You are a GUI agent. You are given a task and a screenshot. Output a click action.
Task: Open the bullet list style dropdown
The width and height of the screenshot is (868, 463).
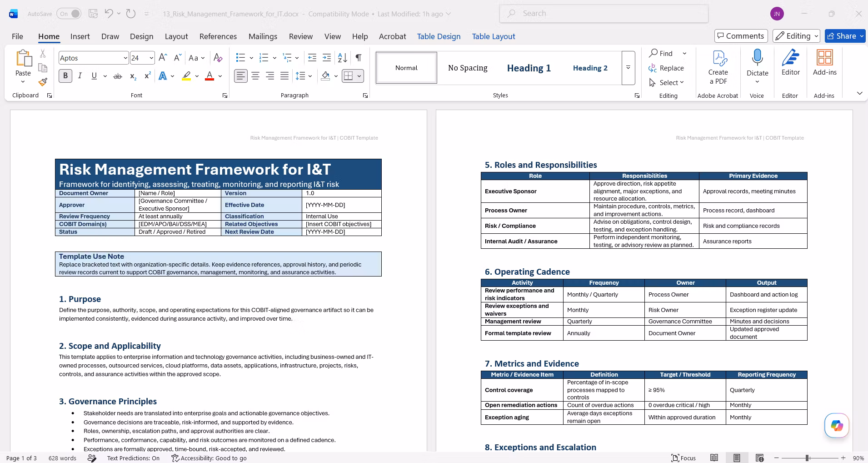tap(251, 58)
